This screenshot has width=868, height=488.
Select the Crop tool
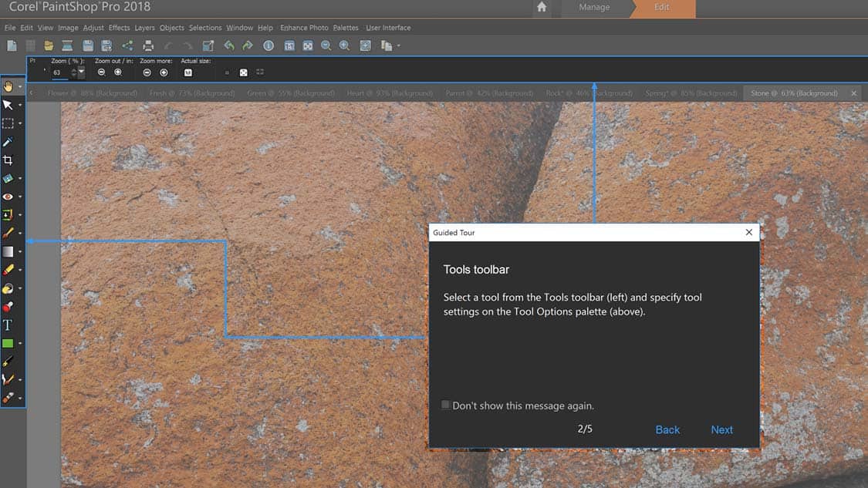[8, 160]
